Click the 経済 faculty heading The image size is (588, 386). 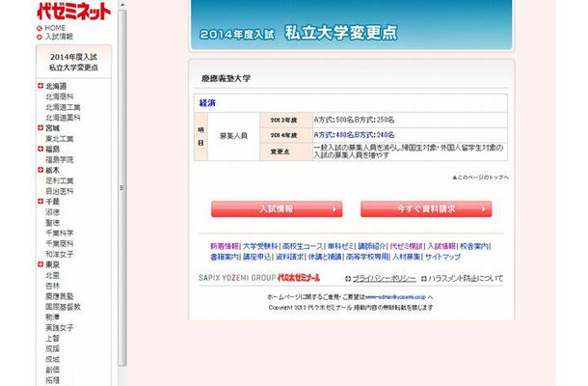point(207,103)
